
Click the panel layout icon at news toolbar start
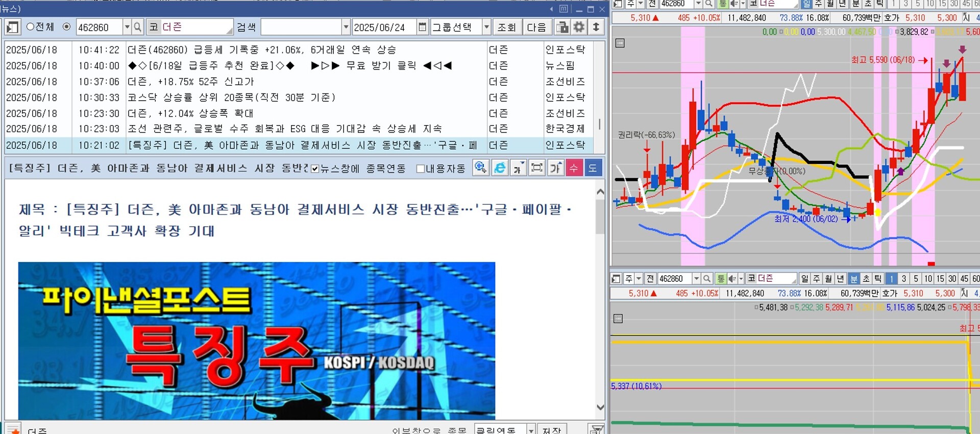(x=13, y=27)
